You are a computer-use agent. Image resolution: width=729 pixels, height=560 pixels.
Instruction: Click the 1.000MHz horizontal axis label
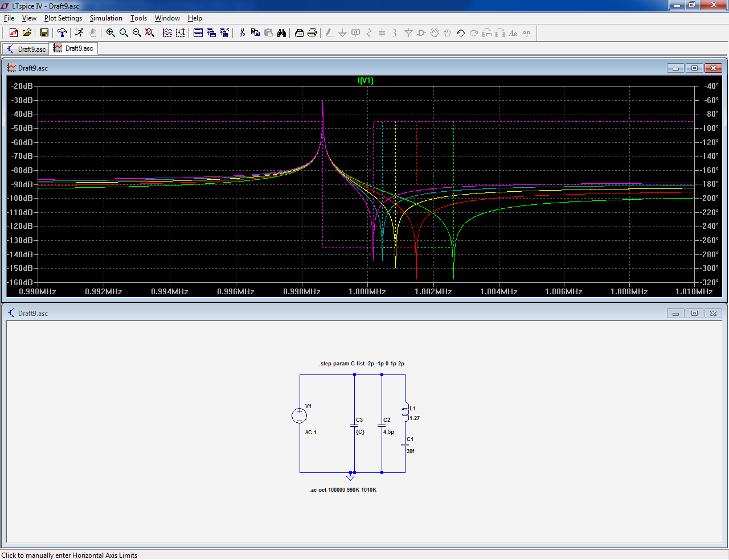tap(367, 291)
